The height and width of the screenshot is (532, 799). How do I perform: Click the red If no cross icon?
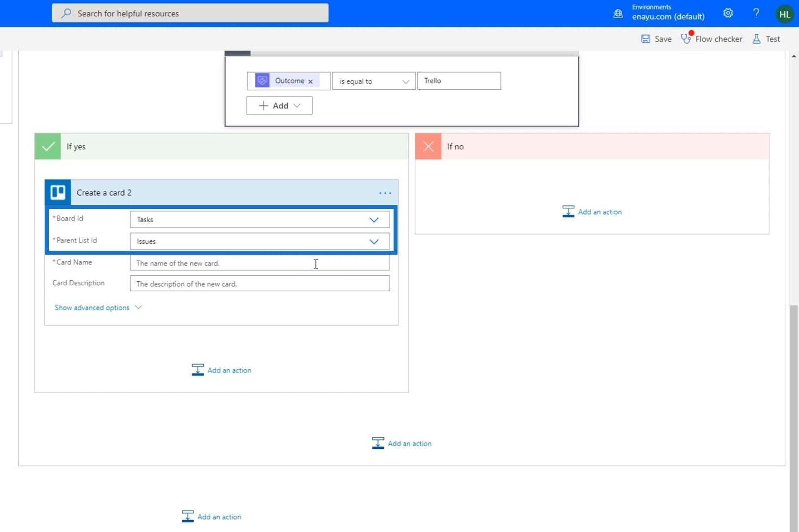click(428, 146)
